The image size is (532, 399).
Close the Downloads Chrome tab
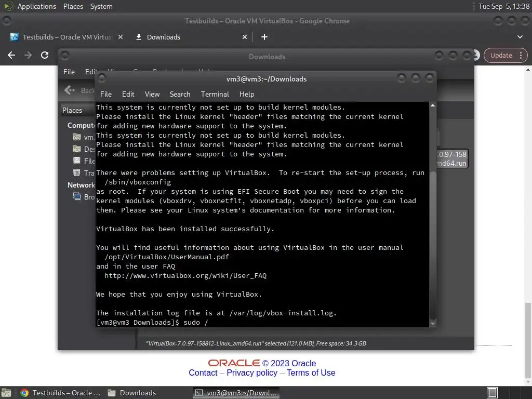[245, 37]
